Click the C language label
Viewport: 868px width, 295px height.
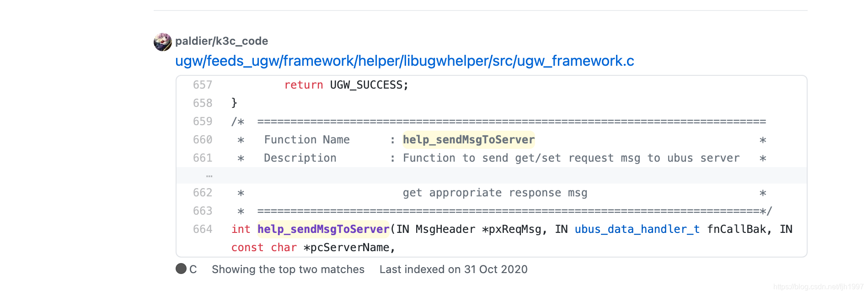click(x=193, y=269)
